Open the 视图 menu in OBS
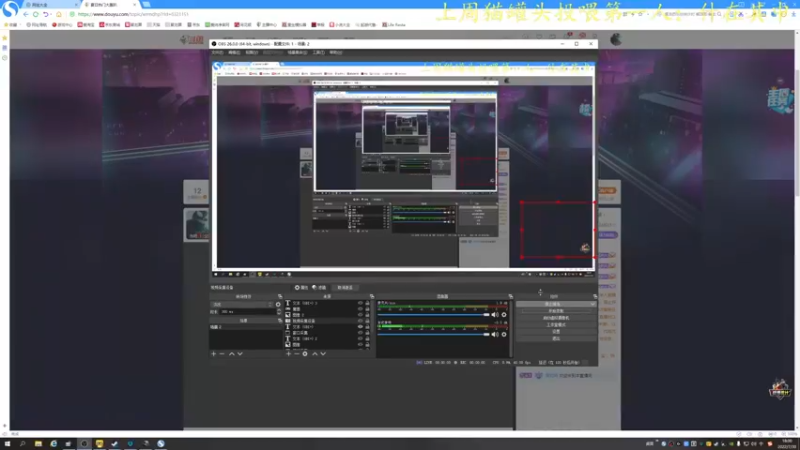 pyautogui.click(x=252, y=53)
